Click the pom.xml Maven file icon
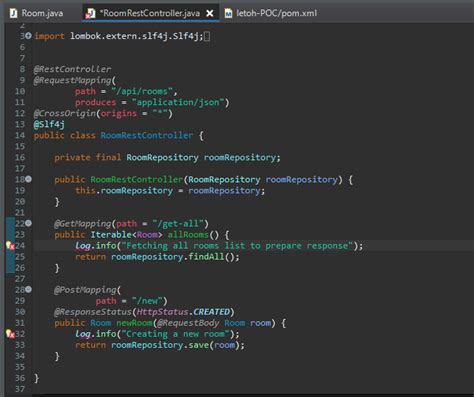 (x=228, y=13)
